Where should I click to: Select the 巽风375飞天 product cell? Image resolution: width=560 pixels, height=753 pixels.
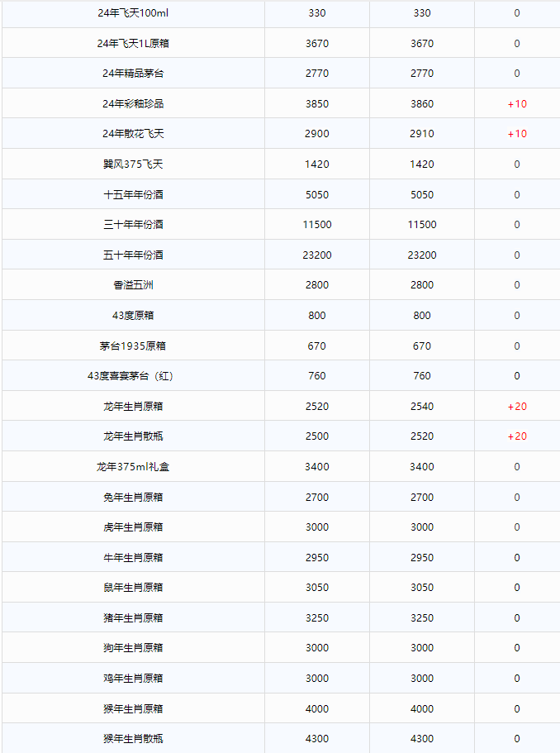click(x=133, y=164)
